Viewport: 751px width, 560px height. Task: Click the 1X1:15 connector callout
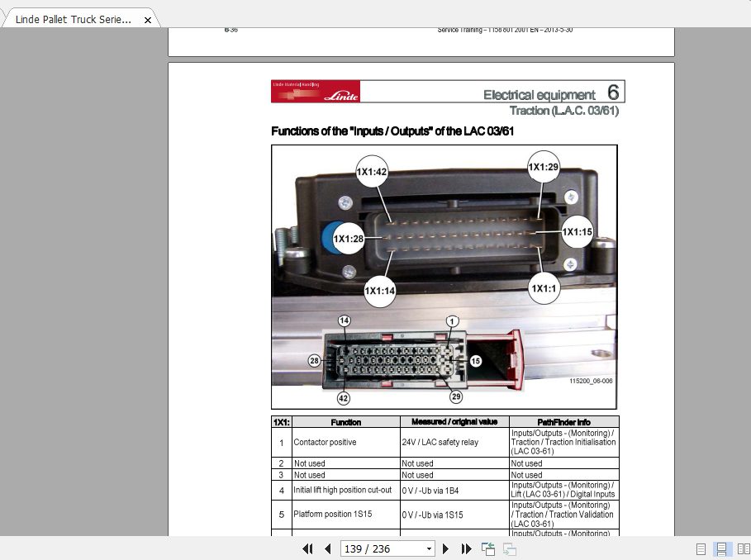(578, 231)
